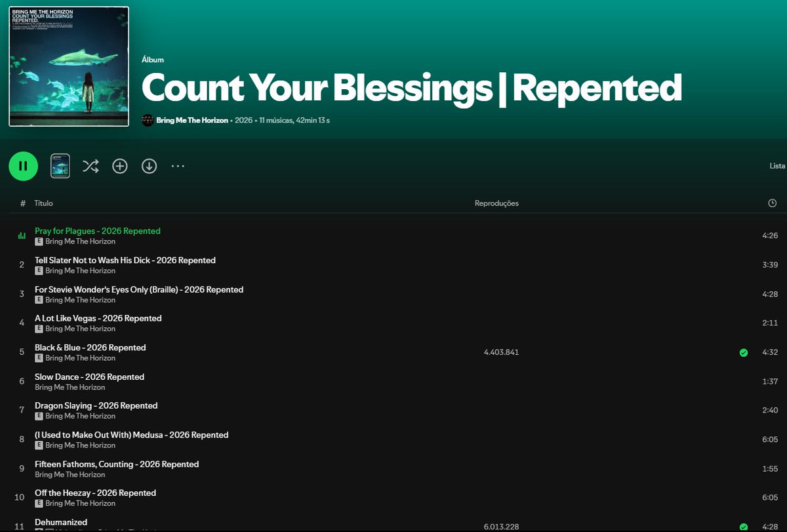Open artist link under Slow Dance

pos(70,387)
